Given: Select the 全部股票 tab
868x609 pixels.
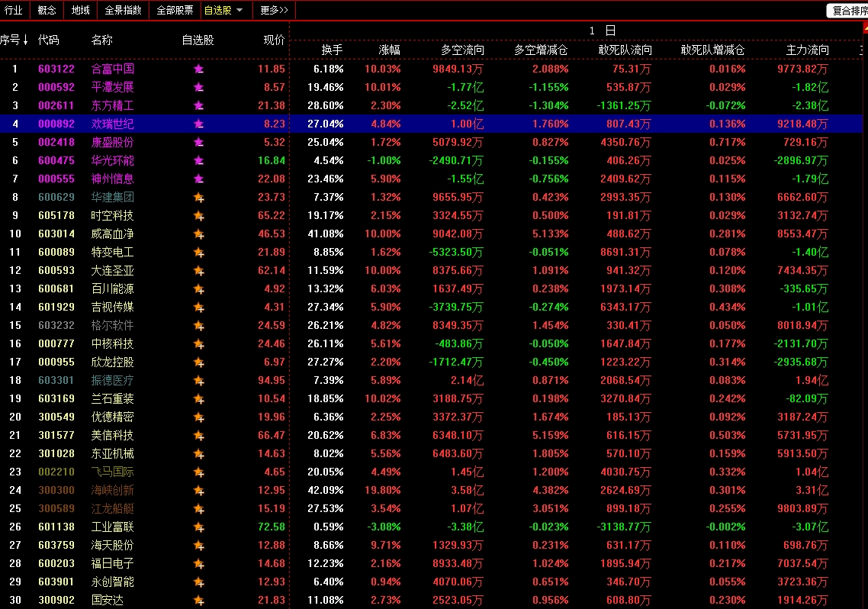Looking at the screenshot, I should pyautogui.click(x=175, y=10).
